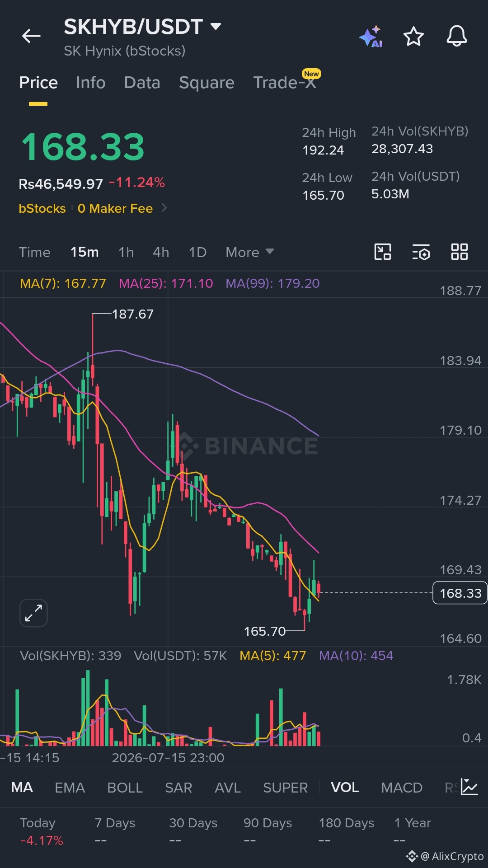
Task: Open the More timeframes dropdown
Action: [249, 252]
